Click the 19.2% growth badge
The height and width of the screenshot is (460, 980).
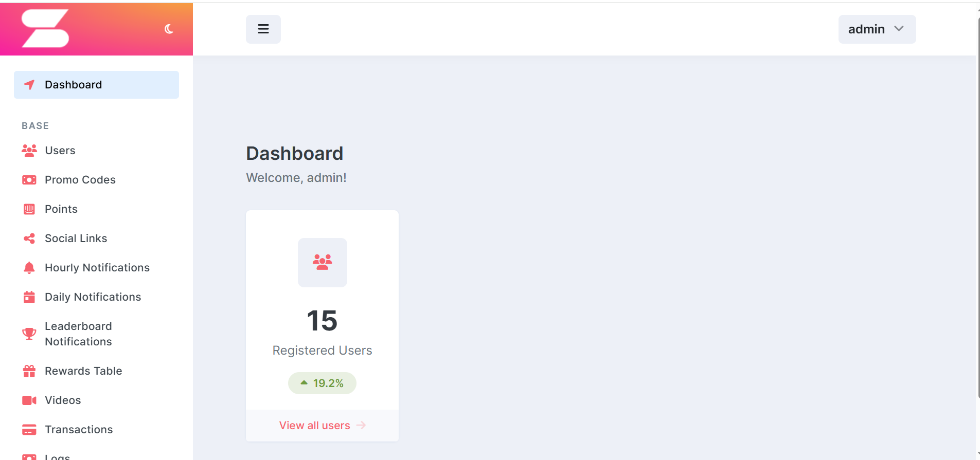[322, 383]
